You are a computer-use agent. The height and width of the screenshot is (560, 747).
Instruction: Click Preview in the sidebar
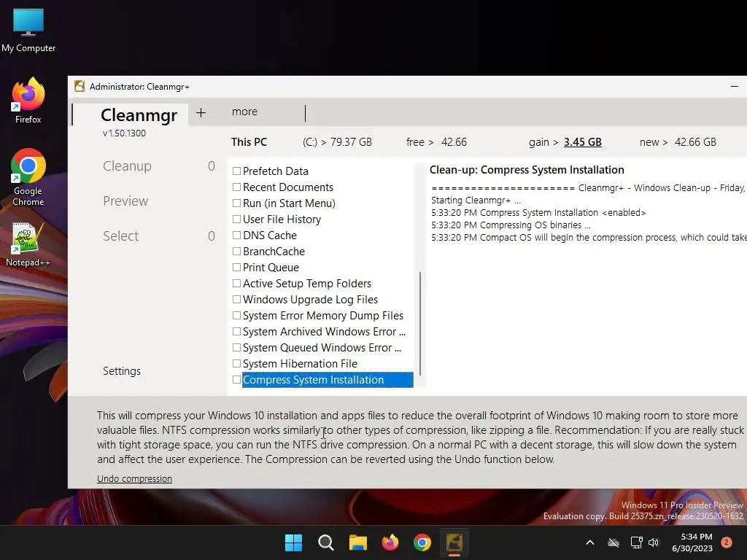[125, 201]
